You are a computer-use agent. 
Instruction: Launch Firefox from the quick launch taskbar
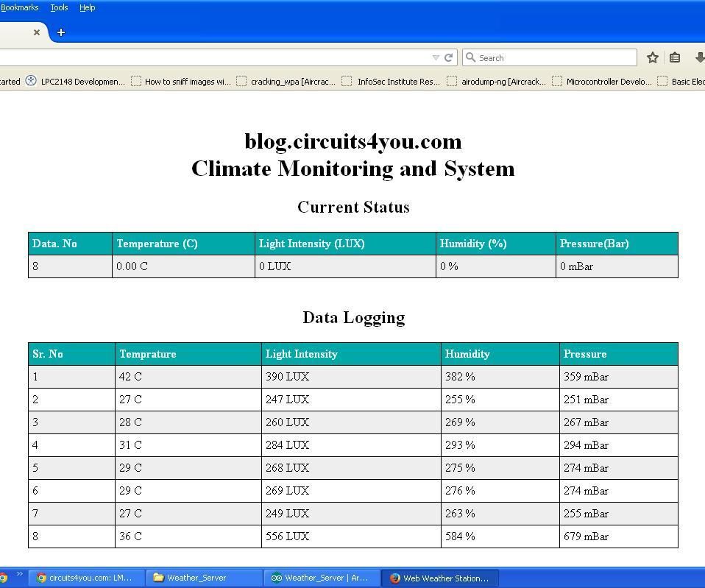[x=4, y=578]
